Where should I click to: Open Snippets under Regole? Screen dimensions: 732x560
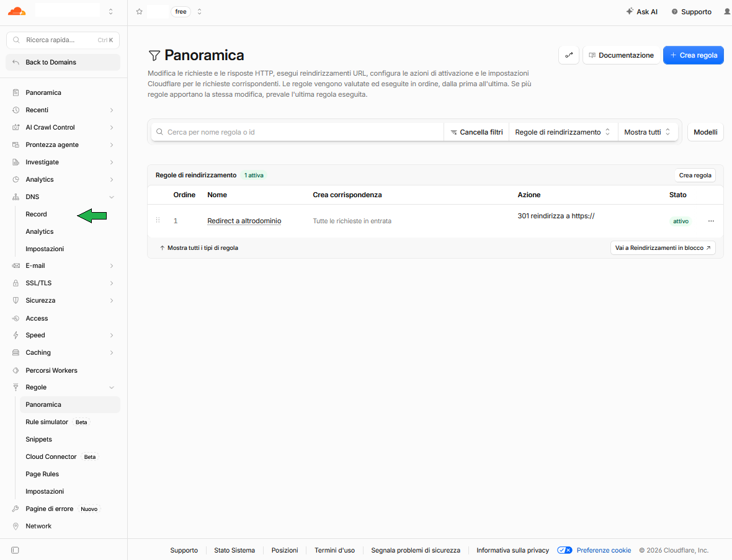pos(38,439)
